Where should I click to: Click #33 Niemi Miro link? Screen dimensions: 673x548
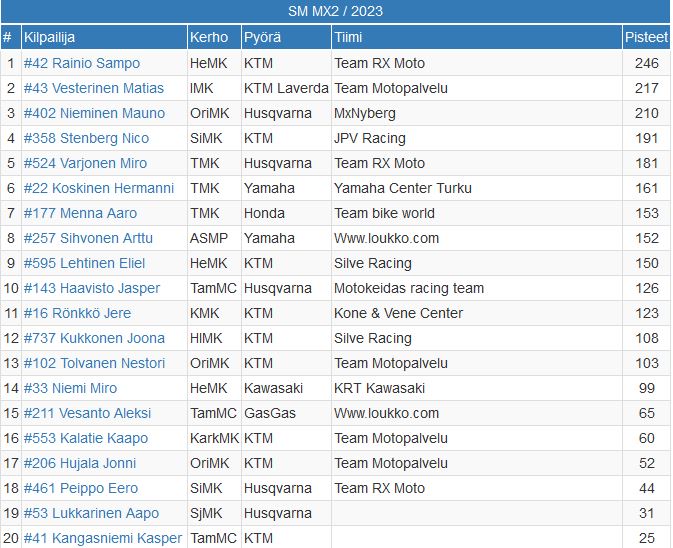point(70,388)
